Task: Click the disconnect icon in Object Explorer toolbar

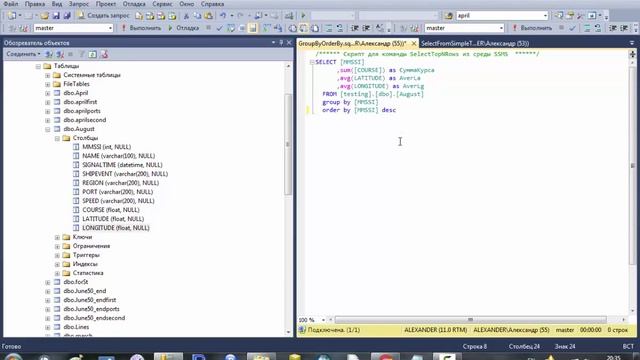Action: click(x=60, y=54)
